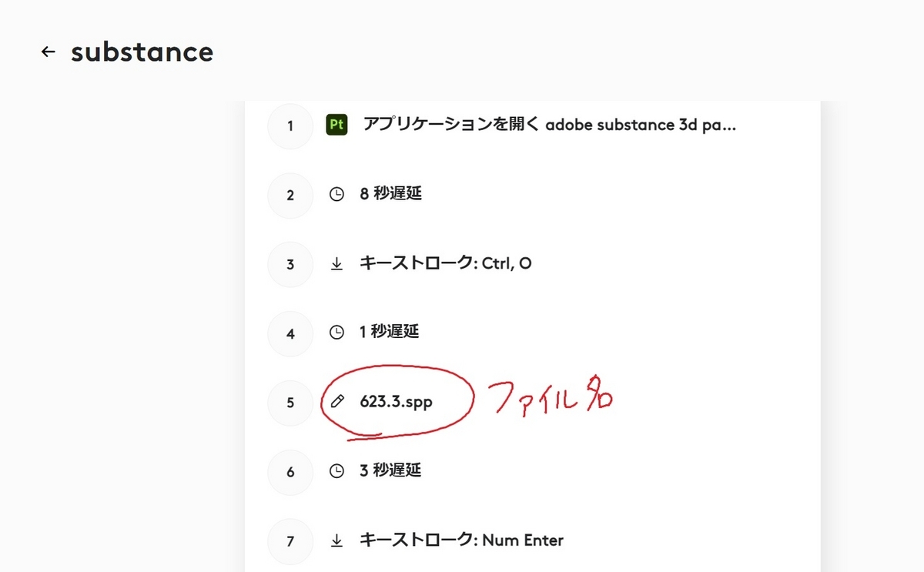Click the Substance Painter Pt app icon
The width and height of the screenshot is (924, 572).
(x=336, y=125)
